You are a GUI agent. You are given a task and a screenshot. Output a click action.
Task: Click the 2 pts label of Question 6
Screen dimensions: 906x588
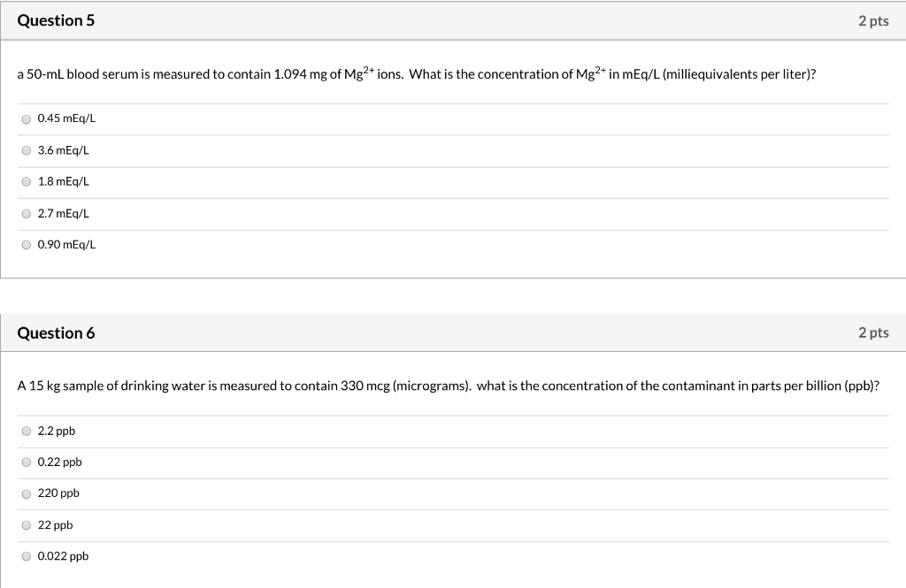[873, 332]
